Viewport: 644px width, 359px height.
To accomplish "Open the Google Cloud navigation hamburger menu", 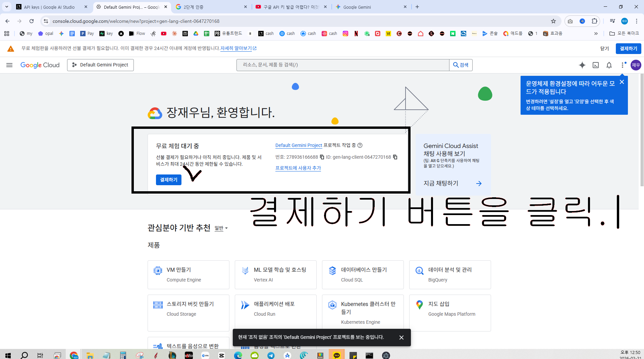I will [9, 65].
